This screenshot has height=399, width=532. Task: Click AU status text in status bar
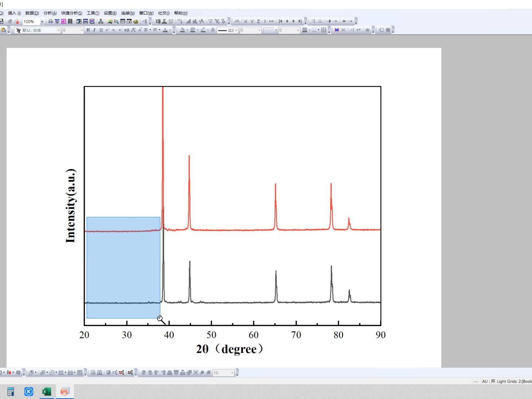(488, 381)
